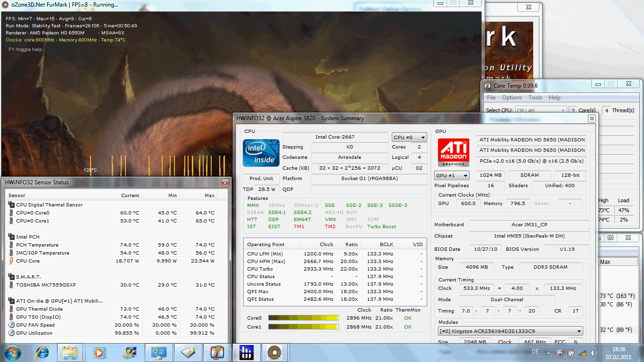Click the fan icon beside GPU FAN Speed
Viewport: 644px width, 362px height.
(x=11, y=325)
